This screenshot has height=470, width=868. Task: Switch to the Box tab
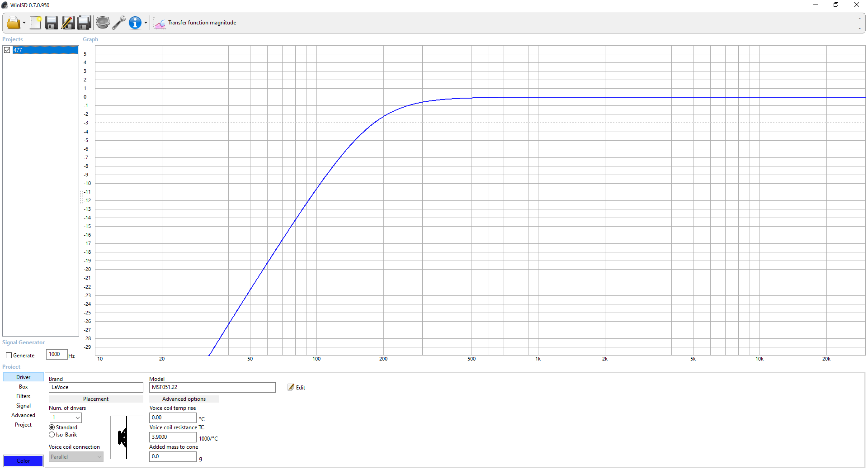tap(24, 387)
